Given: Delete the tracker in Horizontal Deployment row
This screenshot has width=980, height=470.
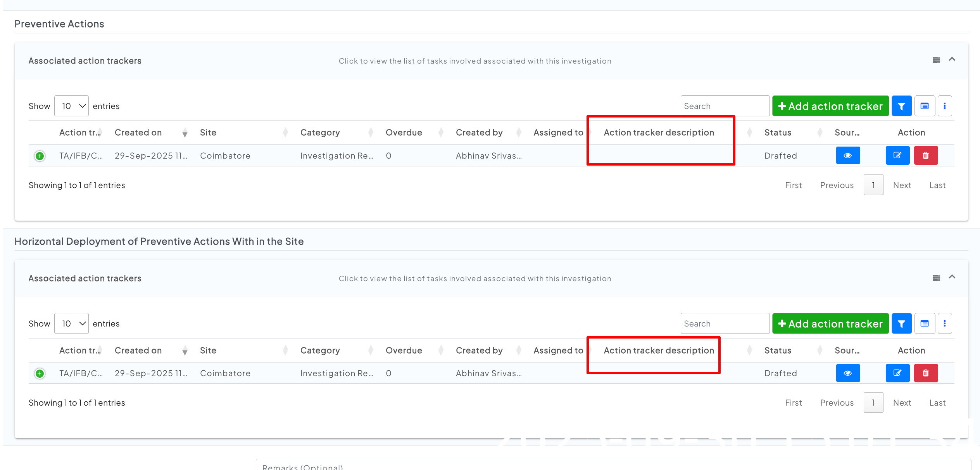Looking at the screenshot, I should point(926,373).
